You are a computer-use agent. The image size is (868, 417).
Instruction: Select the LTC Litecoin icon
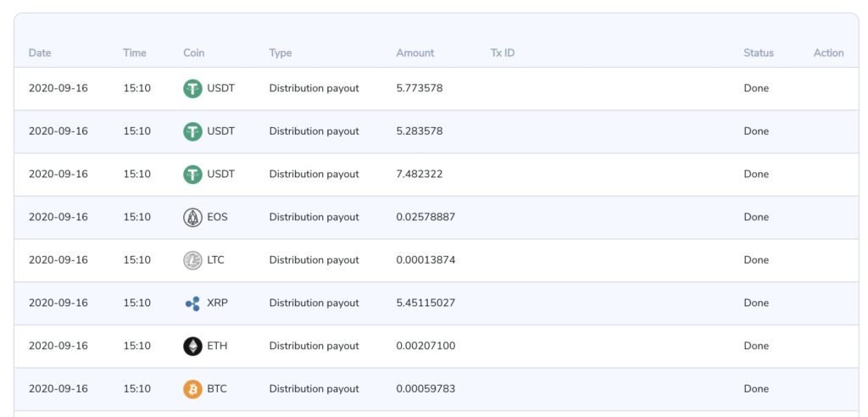click(x=192, y=260)
